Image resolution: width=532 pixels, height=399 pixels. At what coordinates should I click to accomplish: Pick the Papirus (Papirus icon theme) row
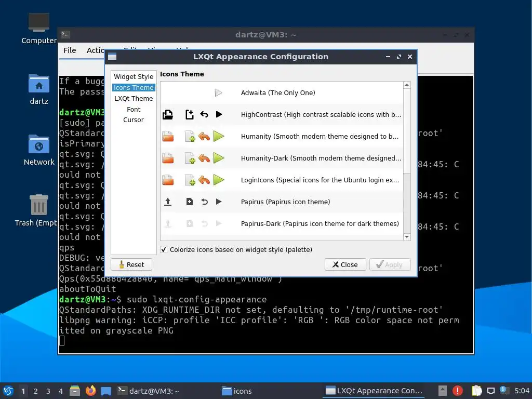point(282,202)
